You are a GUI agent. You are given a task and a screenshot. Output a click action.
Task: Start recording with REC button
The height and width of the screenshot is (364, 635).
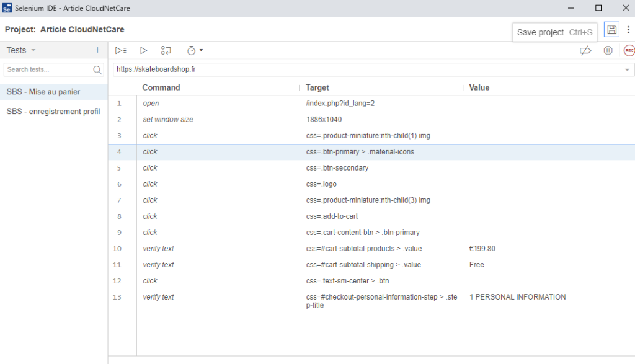[629, 51]
